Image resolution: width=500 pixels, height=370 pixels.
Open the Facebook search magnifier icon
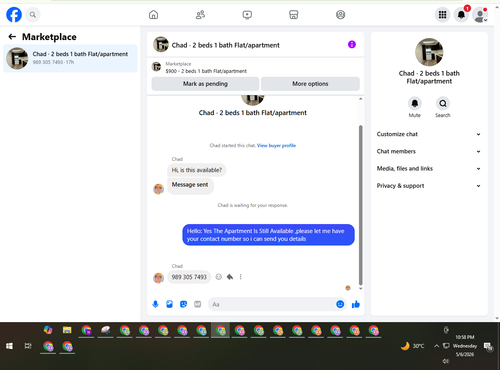33,15
